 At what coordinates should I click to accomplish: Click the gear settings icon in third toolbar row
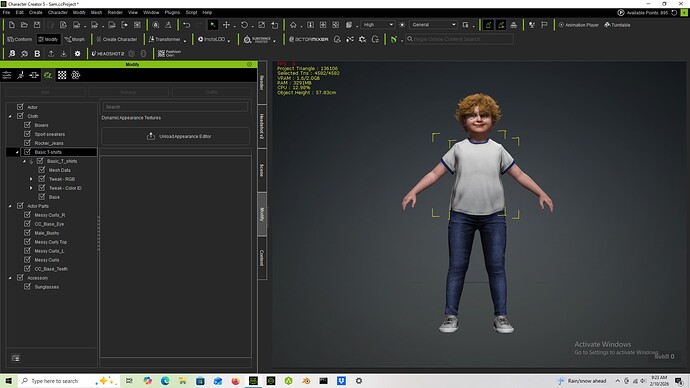pyautogui.click(x=77, y=54)
